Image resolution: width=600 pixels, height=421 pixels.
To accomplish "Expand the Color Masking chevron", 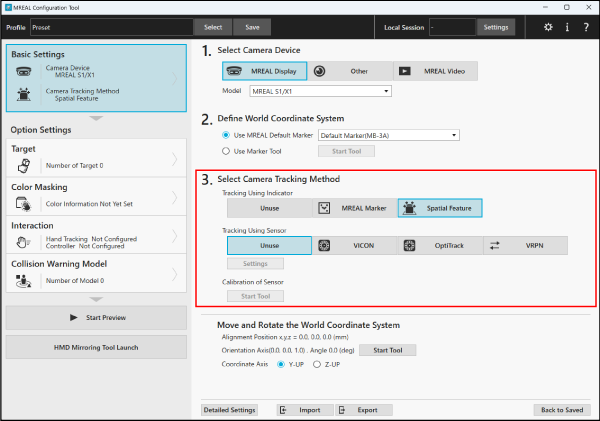I will (x=174, y=197).
